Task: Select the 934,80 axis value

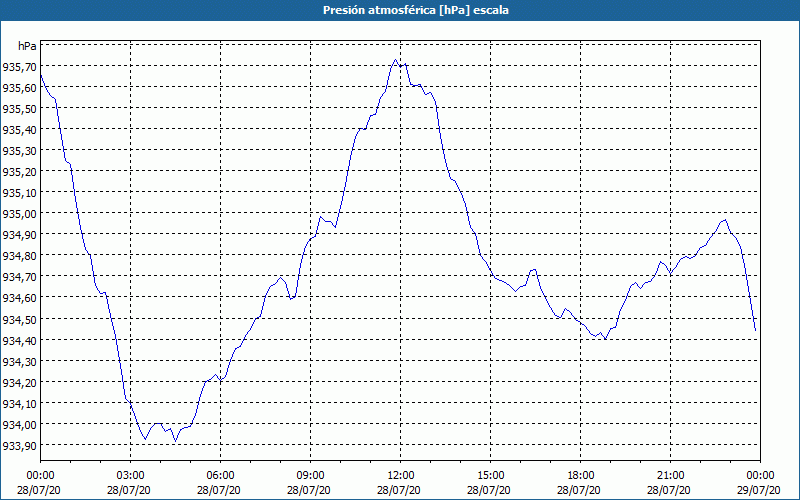Action: coord(19,256)
